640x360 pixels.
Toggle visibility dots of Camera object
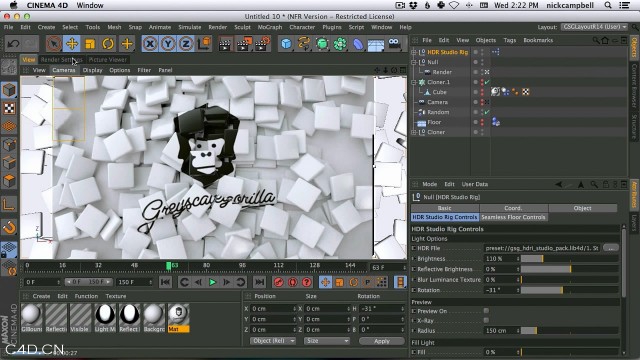(x=482, y=102)
